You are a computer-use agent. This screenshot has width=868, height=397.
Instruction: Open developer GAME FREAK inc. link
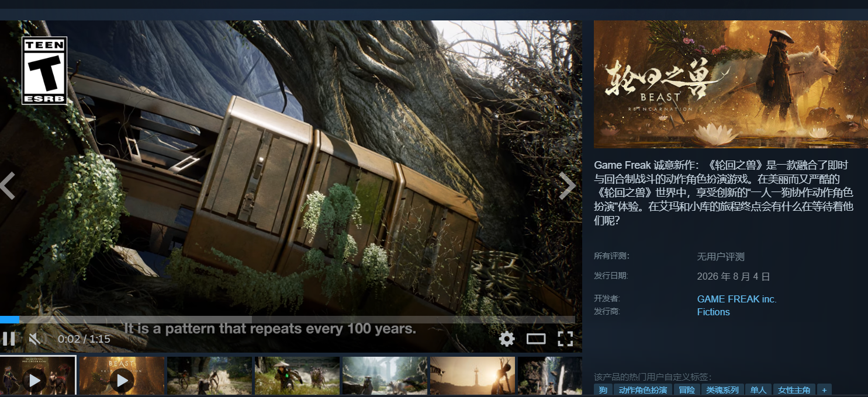click(x=736, y=299)
